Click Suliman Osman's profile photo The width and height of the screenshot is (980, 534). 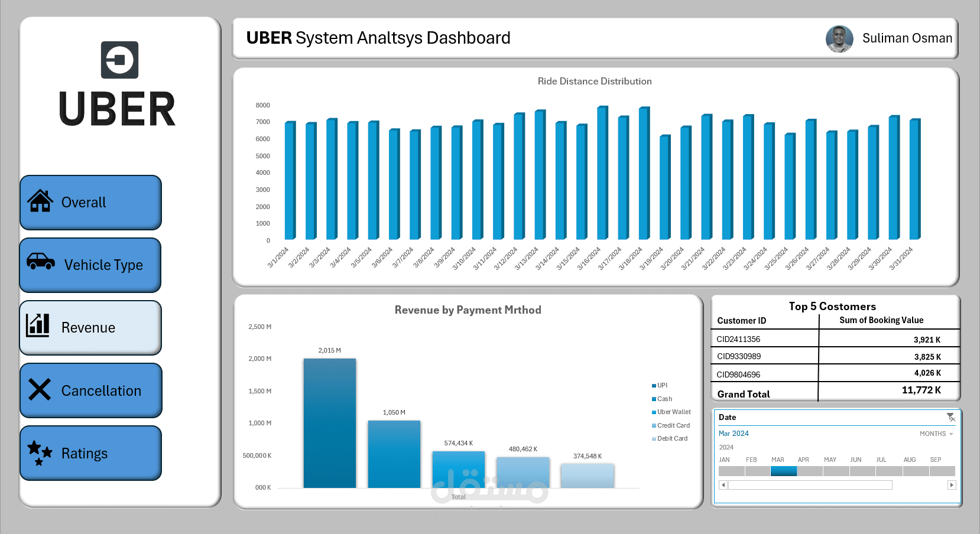pyautogui.click(x=839, y=39)
